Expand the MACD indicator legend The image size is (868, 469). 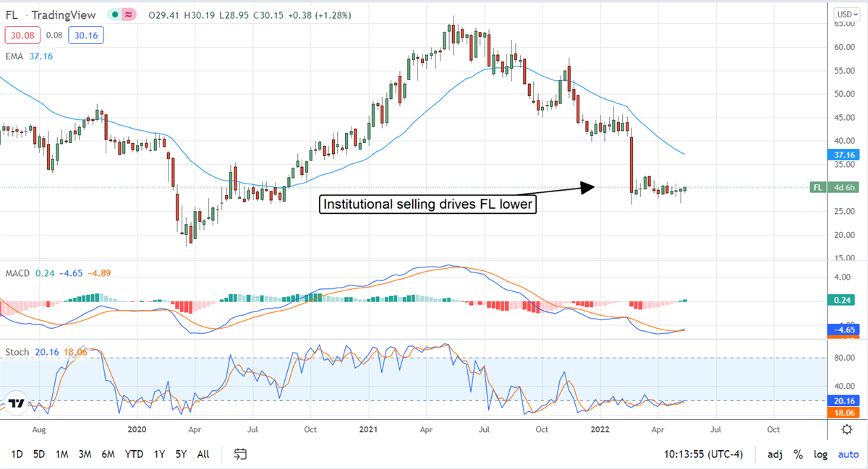tap(17, 272)
